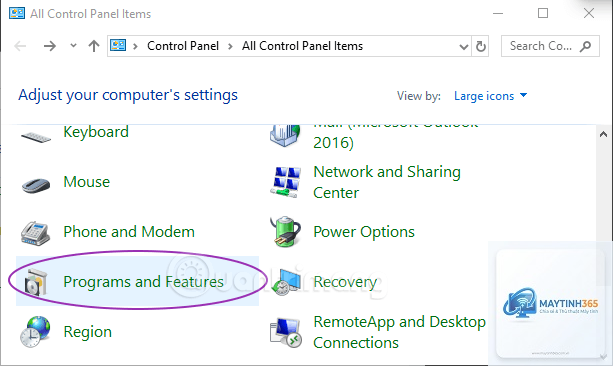
Task: Open the Mail (Microsoft Outlook 2016) icon
Action: click(x=285, y=136)
